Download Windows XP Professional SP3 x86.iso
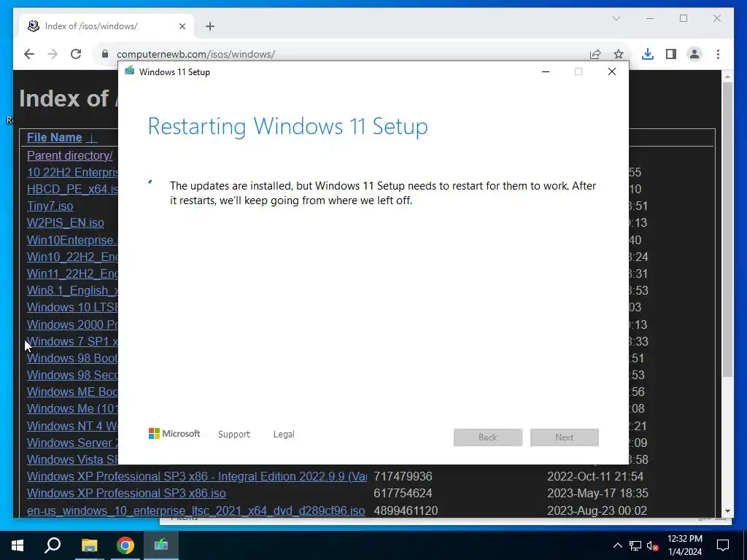 pos(126,494)
